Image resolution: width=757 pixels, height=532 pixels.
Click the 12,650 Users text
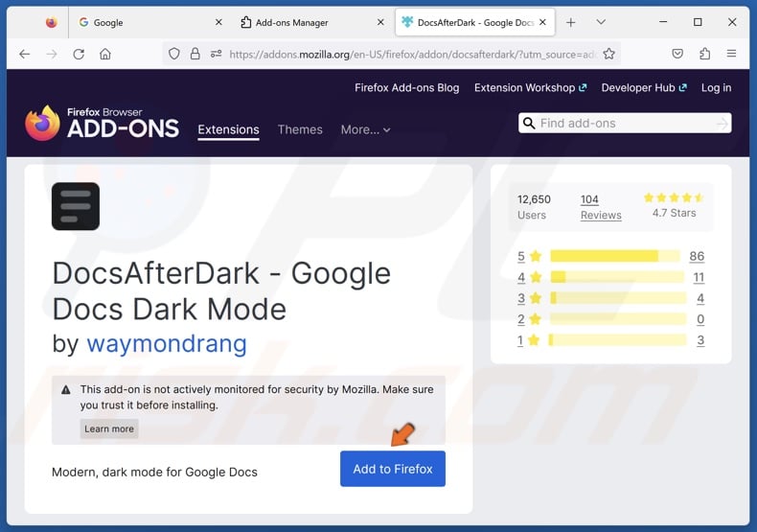534,207
